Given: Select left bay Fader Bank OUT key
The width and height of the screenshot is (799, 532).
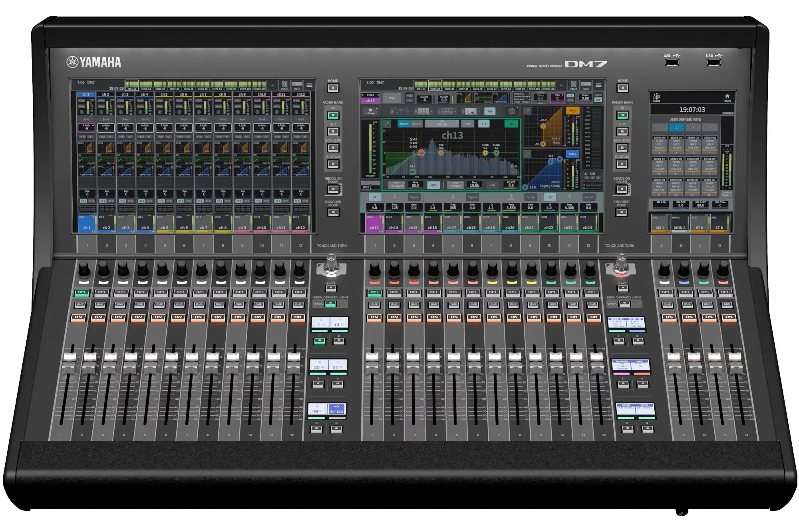Looking at the screenshot, I should click(333, 131).
